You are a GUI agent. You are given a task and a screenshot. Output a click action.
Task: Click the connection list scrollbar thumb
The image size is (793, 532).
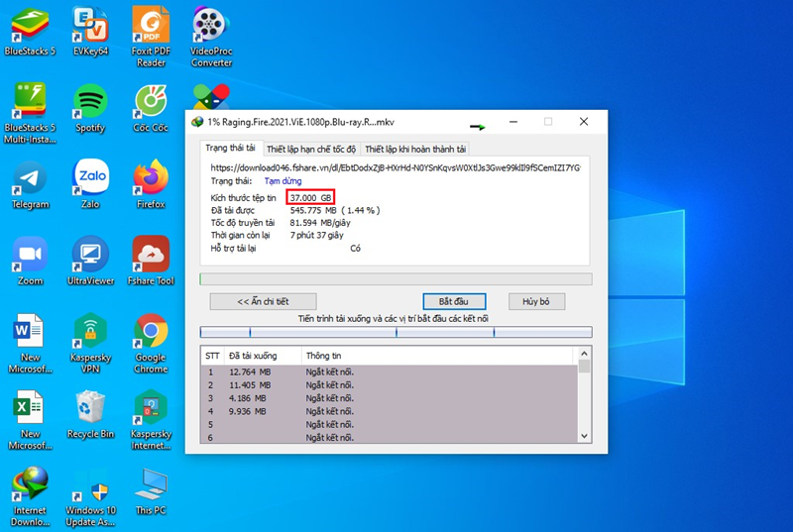point(584,367)
